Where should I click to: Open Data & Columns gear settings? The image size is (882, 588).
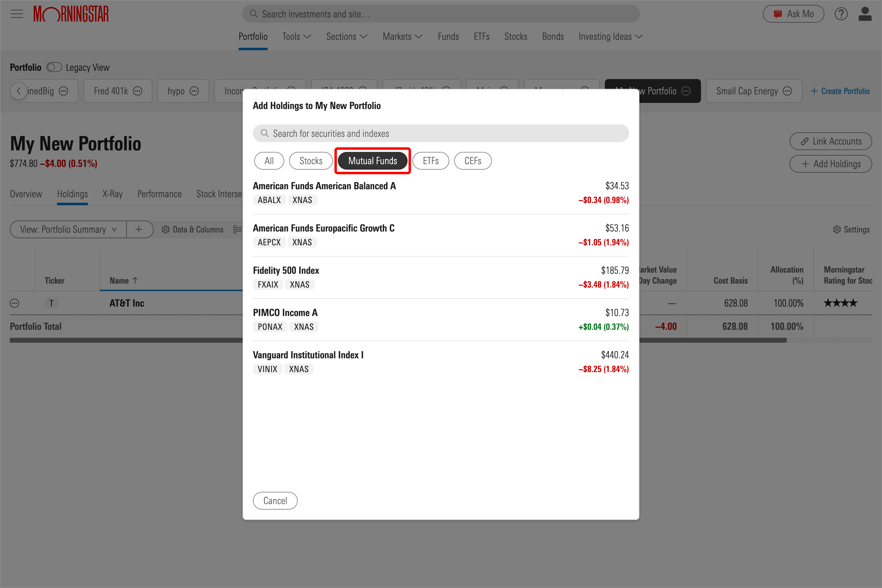tap(192, 229)
